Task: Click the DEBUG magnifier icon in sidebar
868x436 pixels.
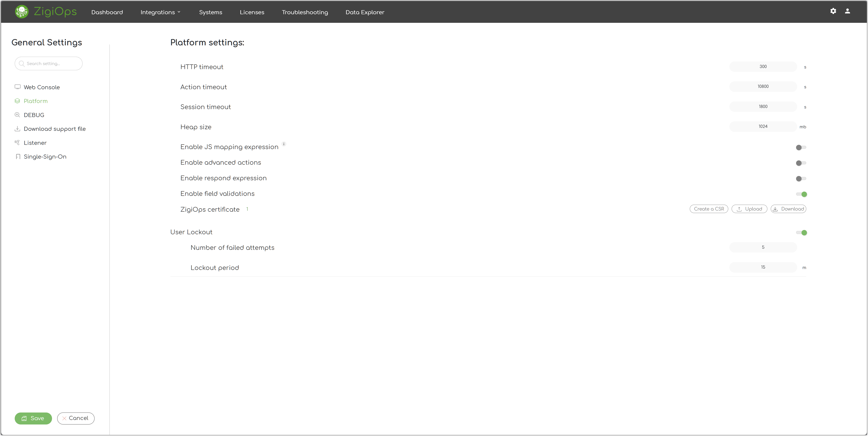Action: 17,115
